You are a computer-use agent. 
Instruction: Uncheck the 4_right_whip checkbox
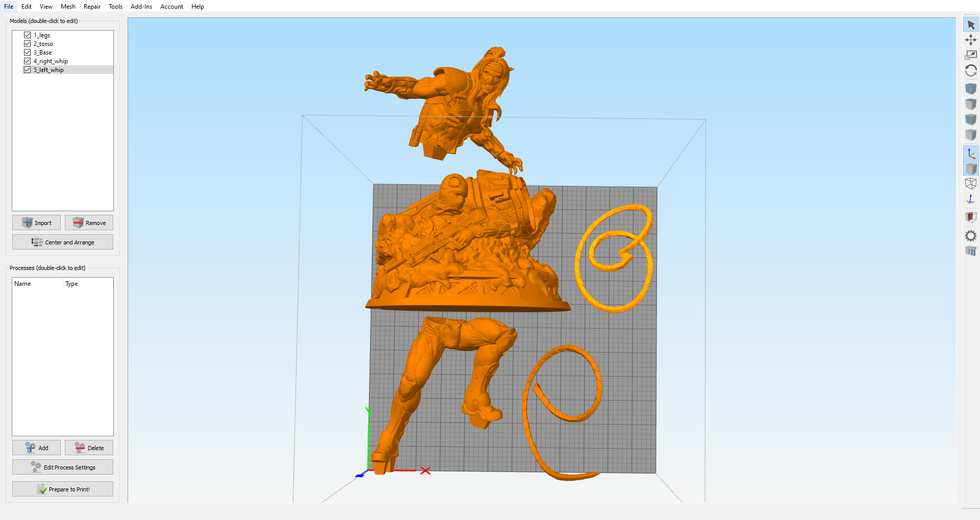click(28, 61)
